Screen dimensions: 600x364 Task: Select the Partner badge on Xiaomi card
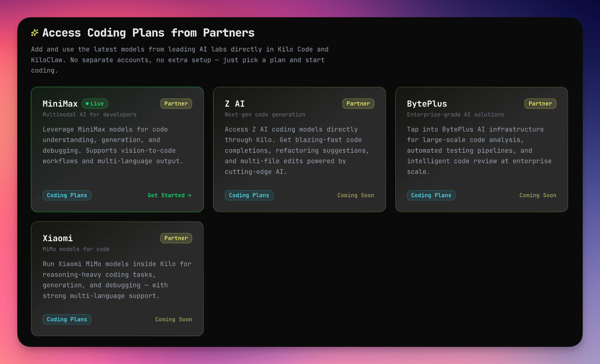(x=176, y=238)
